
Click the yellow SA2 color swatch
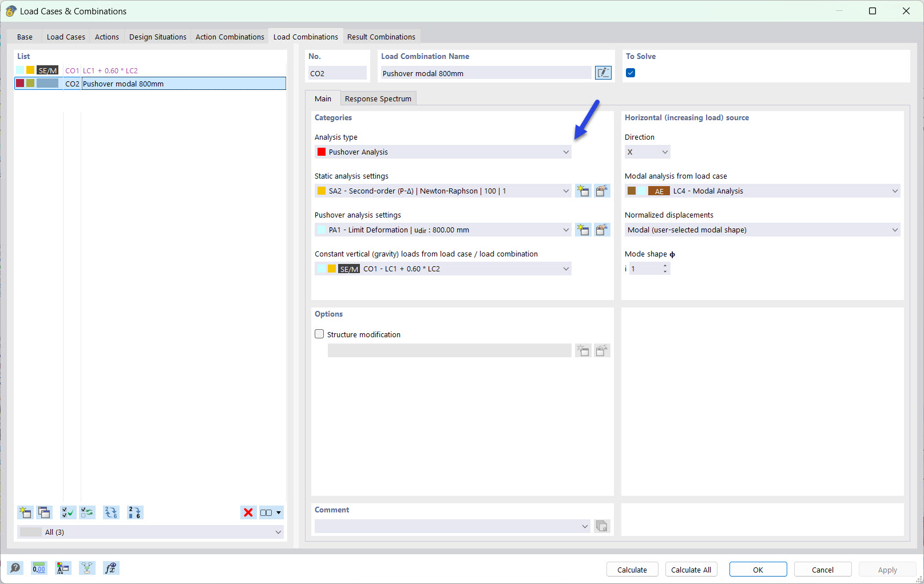pyautogui.click(x=322, y=191)
